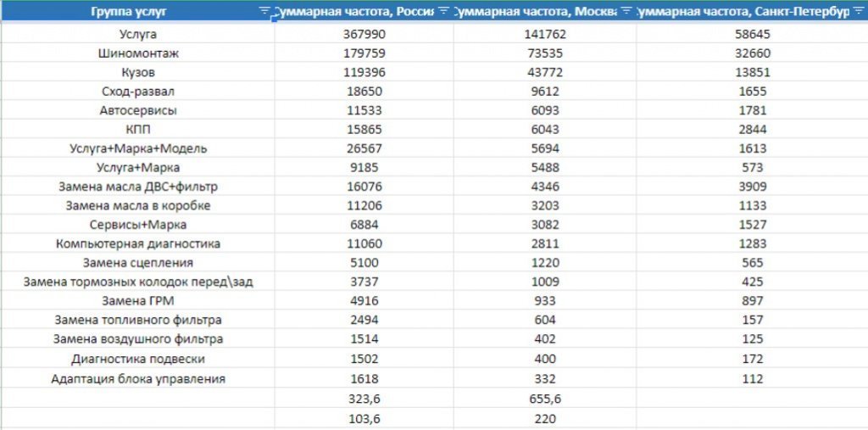Viewport: 868px width, 430px height.
Task: Click the cell showing 655,6
Action: [545, 399]
